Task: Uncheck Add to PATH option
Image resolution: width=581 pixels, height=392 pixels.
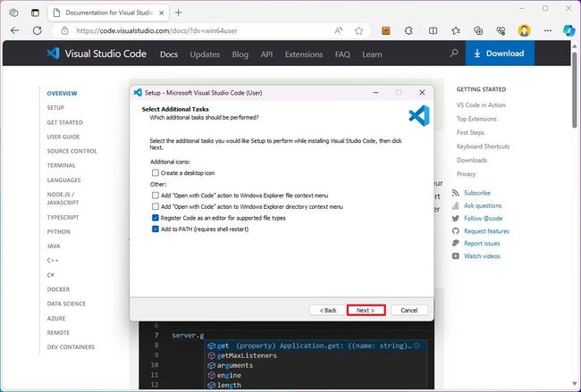Action: [x=156, y=229]
